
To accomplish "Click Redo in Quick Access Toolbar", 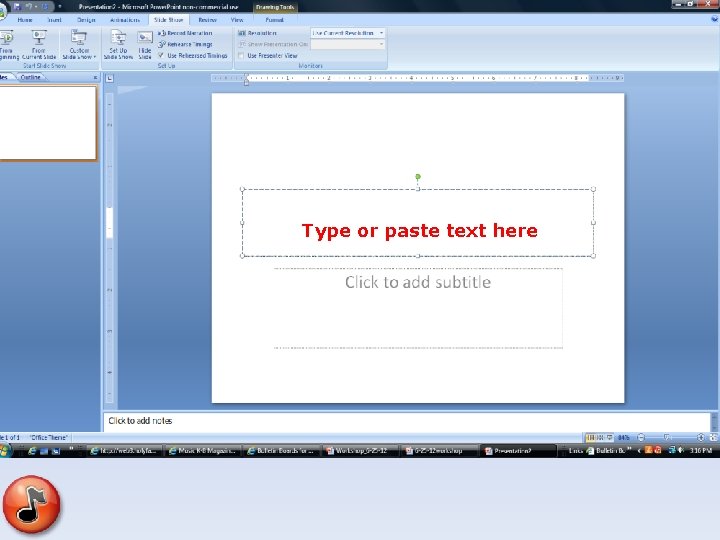I will click(45, 6).
